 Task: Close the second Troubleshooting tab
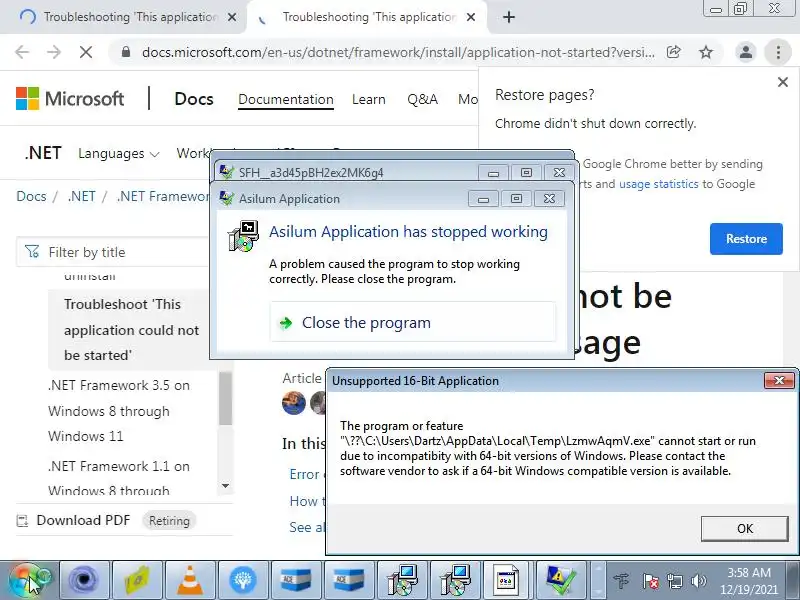(471, 17)
